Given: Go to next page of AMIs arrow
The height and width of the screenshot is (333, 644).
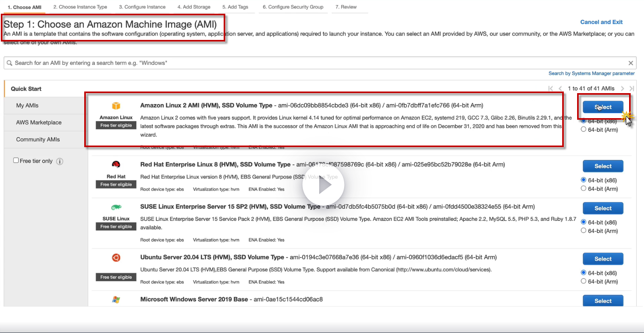Looking at the screenshot, I should 622,88.
